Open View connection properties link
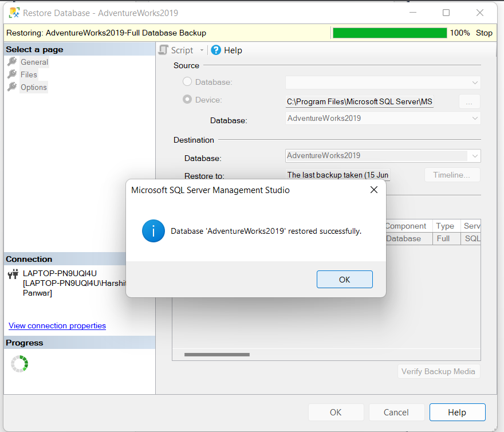 pyautogui.click(x=57, y=325)
